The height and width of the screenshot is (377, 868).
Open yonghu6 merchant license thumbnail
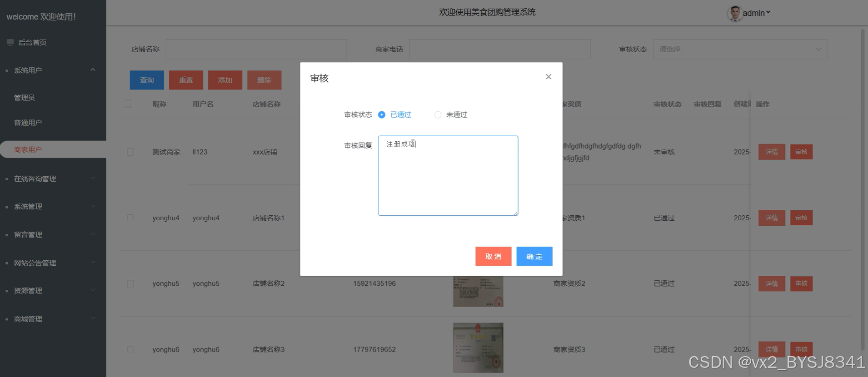click(x=478, y=348)
